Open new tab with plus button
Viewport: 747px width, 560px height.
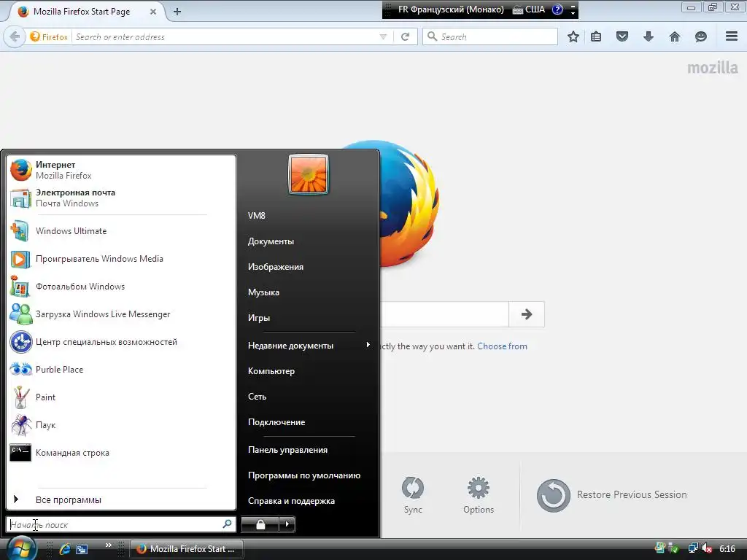tap(177, 12)
